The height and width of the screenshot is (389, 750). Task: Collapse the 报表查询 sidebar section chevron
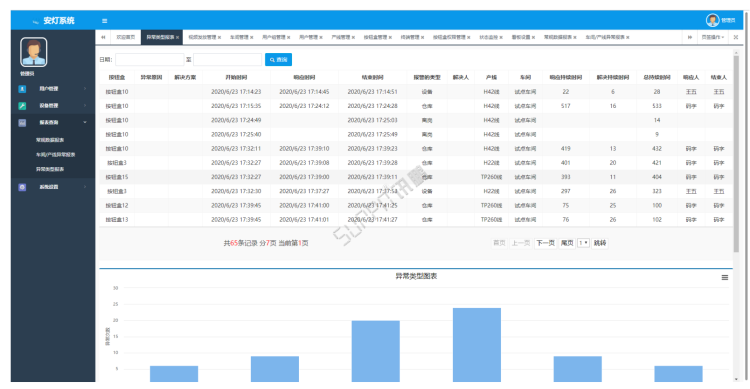[x=85, y=122]
